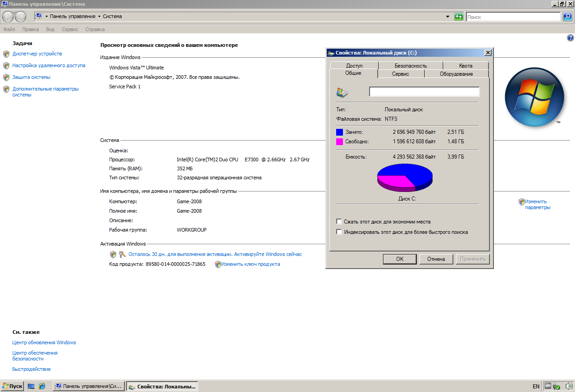Launch Internet Explorer from quick launch
Viewport: 575px width, 392px height.
(42, 386)
